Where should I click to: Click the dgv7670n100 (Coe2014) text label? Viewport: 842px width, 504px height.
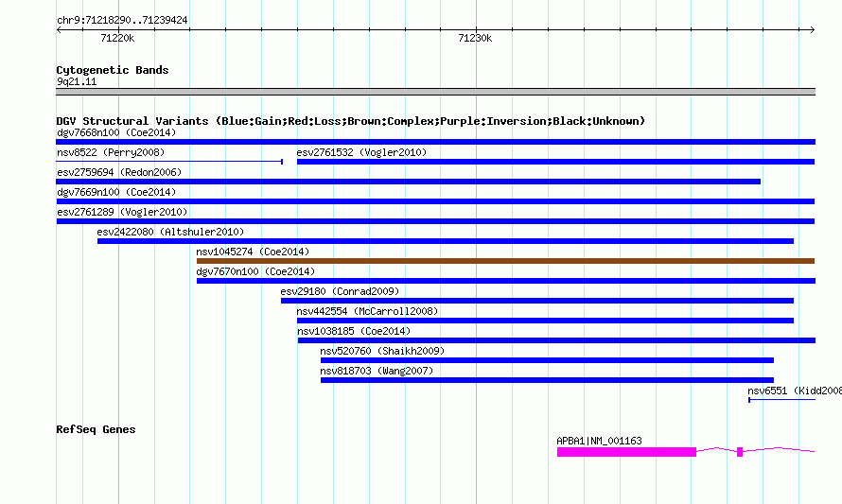coord(255,271)
